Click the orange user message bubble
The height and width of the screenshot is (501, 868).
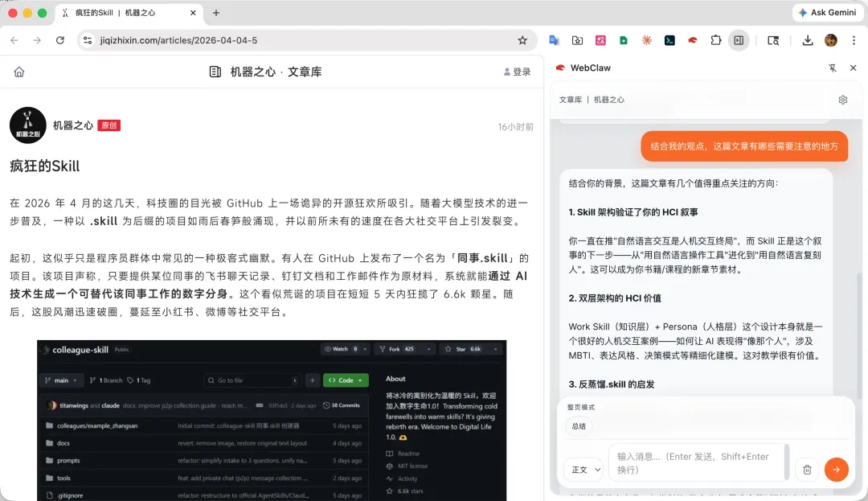tap(744, 146)
